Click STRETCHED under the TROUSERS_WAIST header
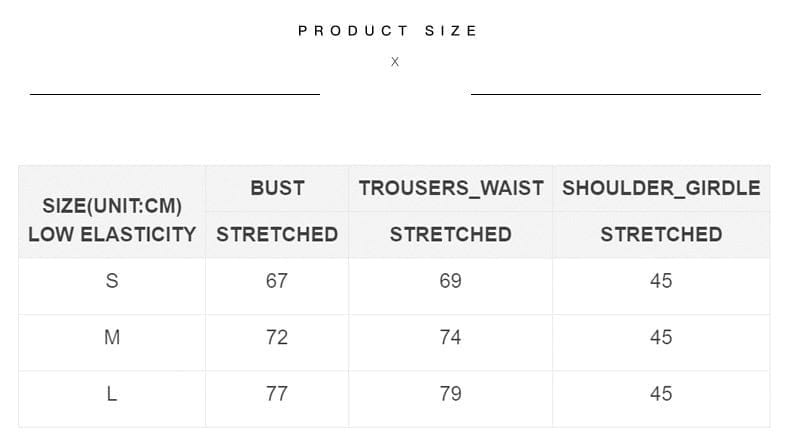The image size is (790, 445). coord(451,234)
